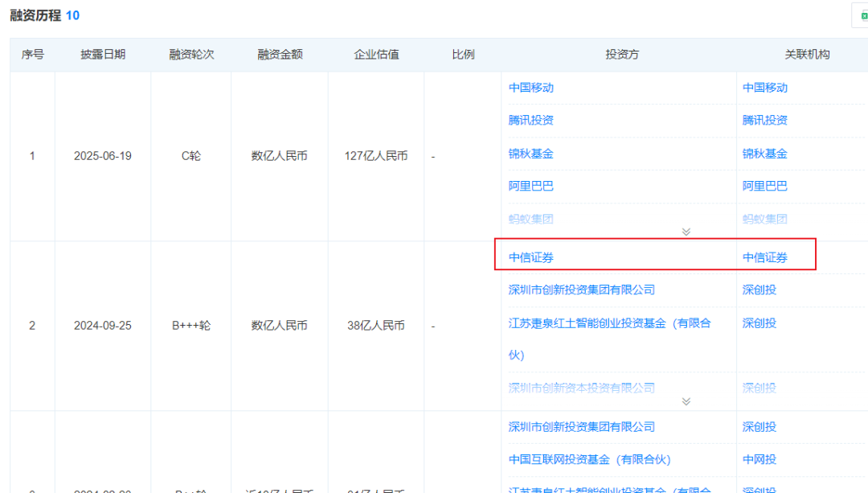Expand hidden investors of the C轮 round
Viewport: 868px width, 493px height.
point(686,231)
